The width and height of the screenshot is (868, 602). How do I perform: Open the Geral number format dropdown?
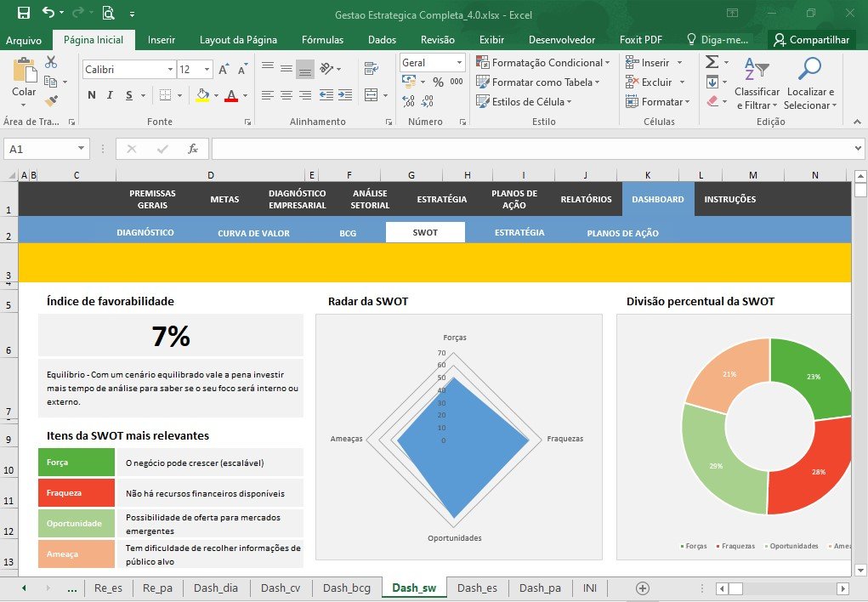459,63
